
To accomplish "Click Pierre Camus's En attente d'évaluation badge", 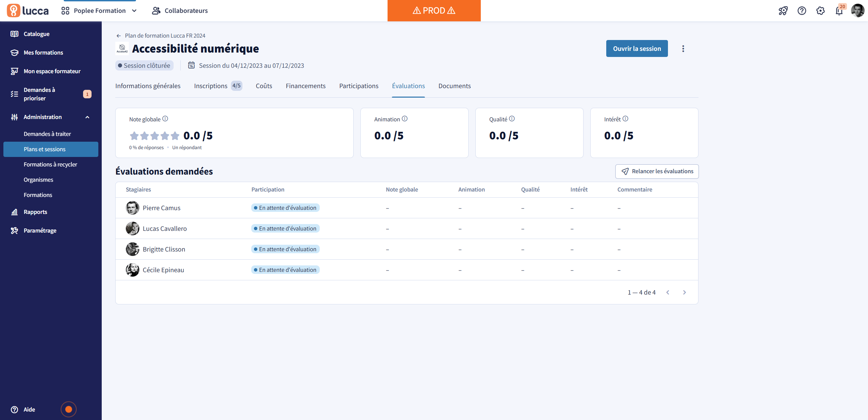I will tap(285, 208).
